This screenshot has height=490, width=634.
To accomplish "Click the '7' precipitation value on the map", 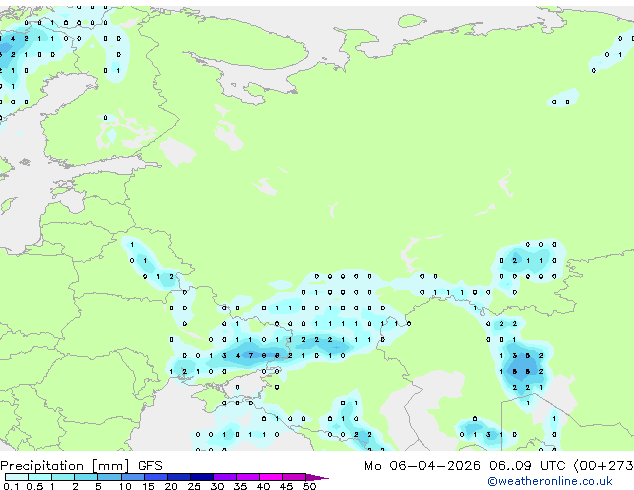I will [251, 355].
